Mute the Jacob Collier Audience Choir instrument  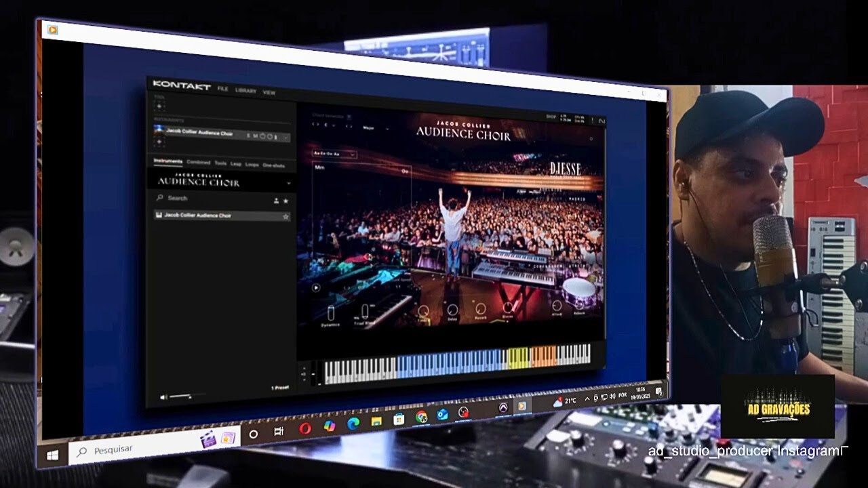click(255, 136)
